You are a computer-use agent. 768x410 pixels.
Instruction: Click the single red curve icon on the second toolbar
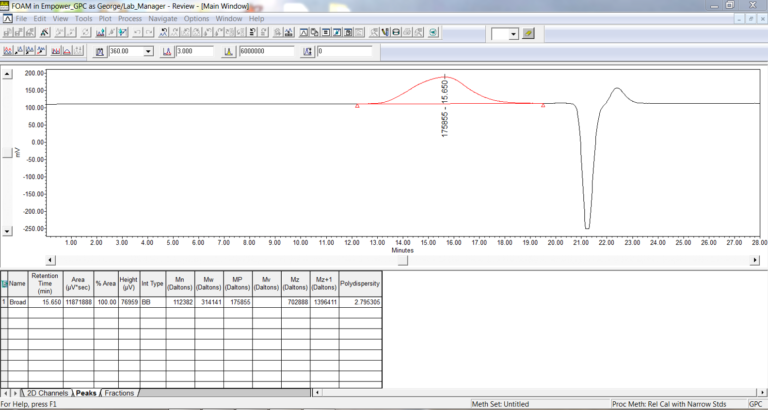pyautogui.click(x=67, y=50)
